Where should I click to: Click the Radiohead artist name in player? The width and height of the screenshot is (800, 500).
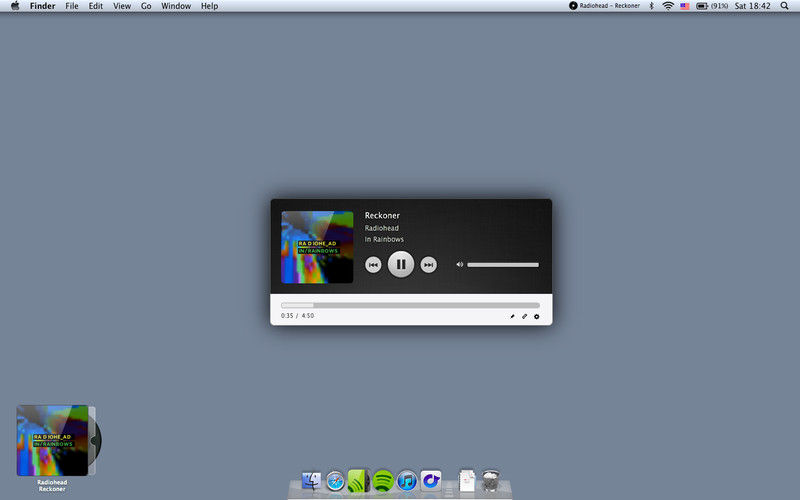click(x=382, y=228)
